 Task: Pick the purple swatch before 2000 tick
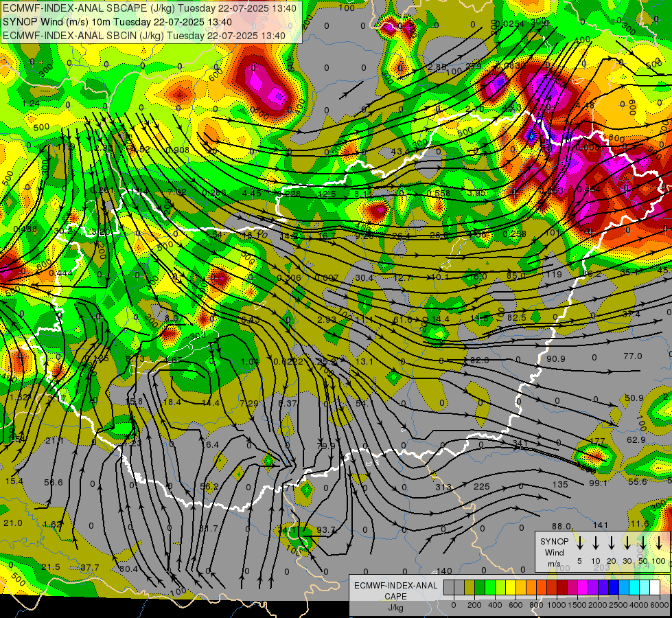click(x=592, y=588)
